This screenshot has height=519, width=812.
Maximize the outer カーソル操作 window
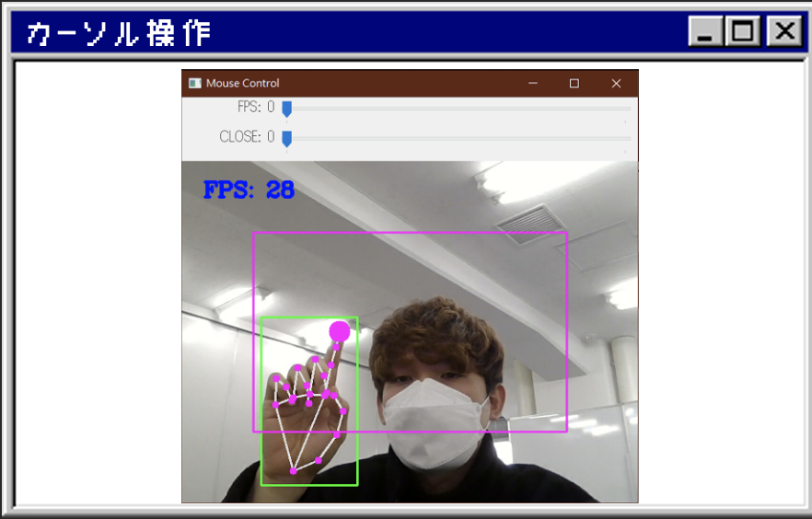pos(743,32)
